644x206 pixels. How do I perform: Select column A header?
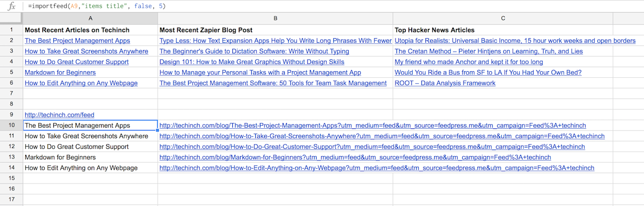coord(90,18)
